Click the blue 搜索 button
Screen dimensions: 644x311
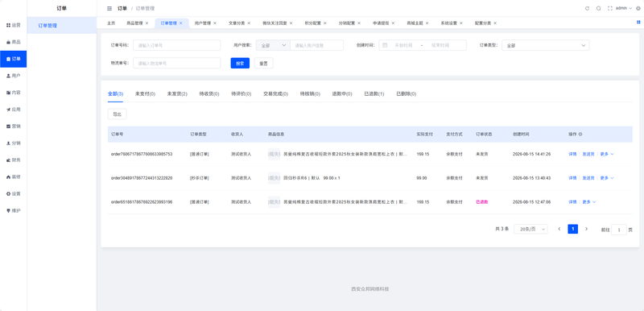click(x=240, y=64)
